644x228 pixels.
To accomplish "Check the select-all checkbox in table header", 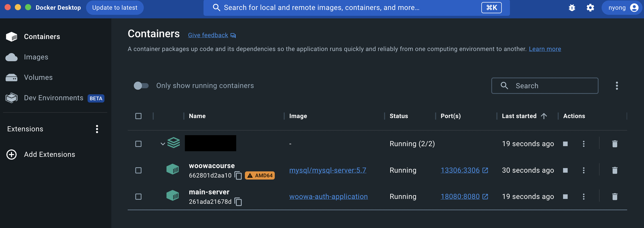I will click(x=138, y=116).
